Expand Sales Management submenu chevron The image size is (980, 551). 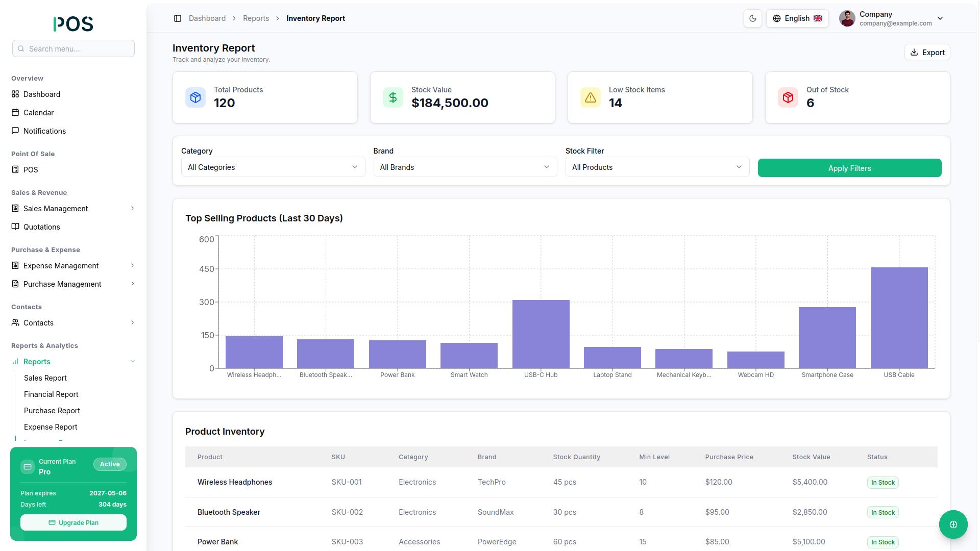(133, 208)
